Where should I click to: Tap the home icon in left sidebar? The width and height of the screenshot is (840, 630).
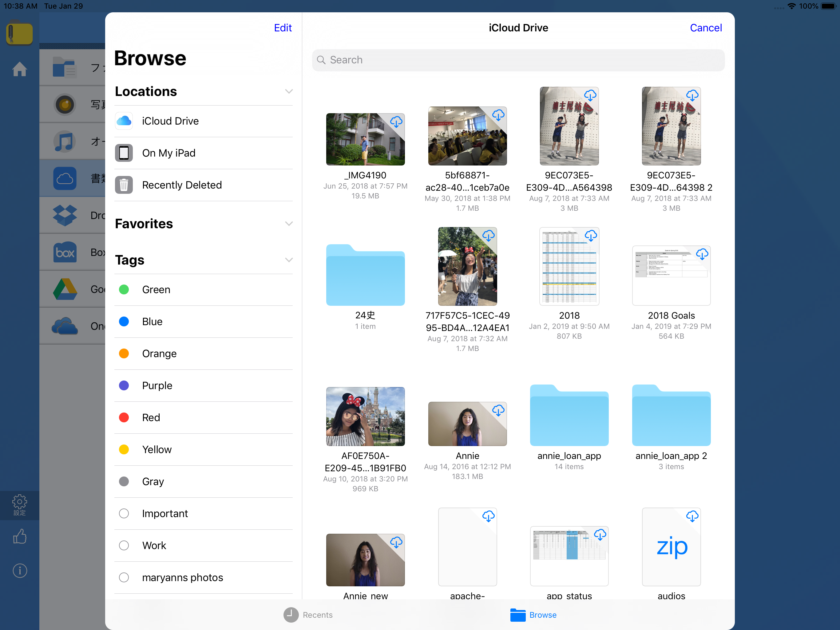pyautogui.click(x=19, y=69)
